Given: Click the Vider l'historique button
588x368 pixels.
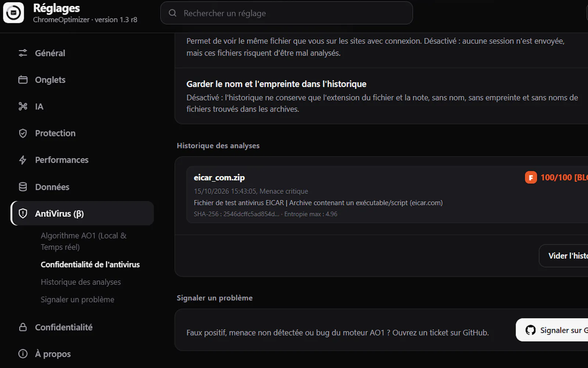Looking at the screenshot, I should [563, 256].
